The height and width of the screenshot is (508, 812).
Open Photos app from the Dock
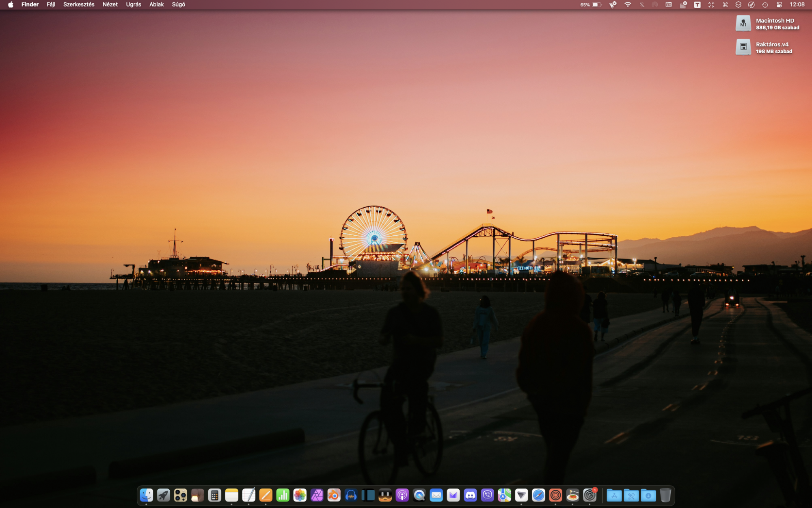tap(300, 495)
